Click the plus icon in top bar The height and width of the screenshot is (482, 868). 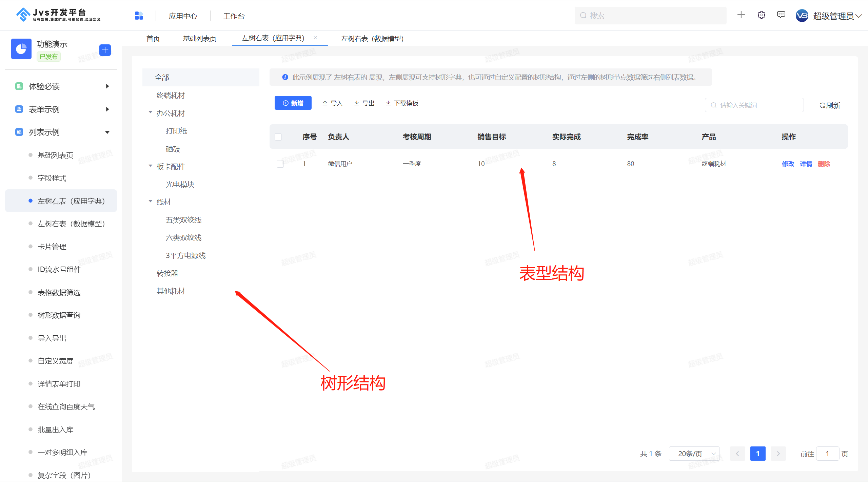tap(741, 15)
